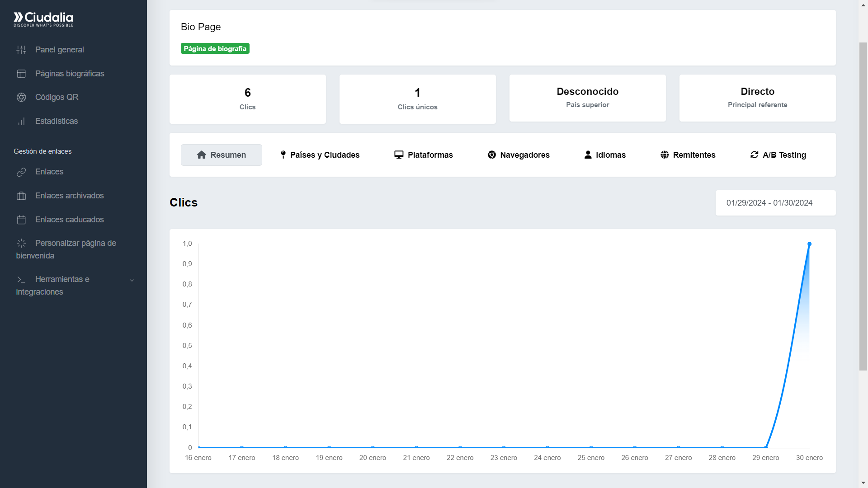Click the globe icon on the Remitentes tab

tap(665, 155)
